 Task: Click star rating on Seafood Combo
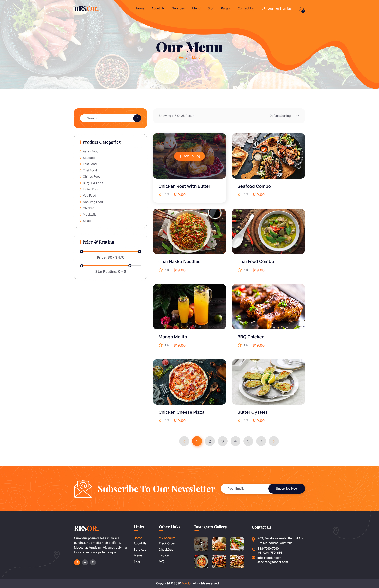240,194
